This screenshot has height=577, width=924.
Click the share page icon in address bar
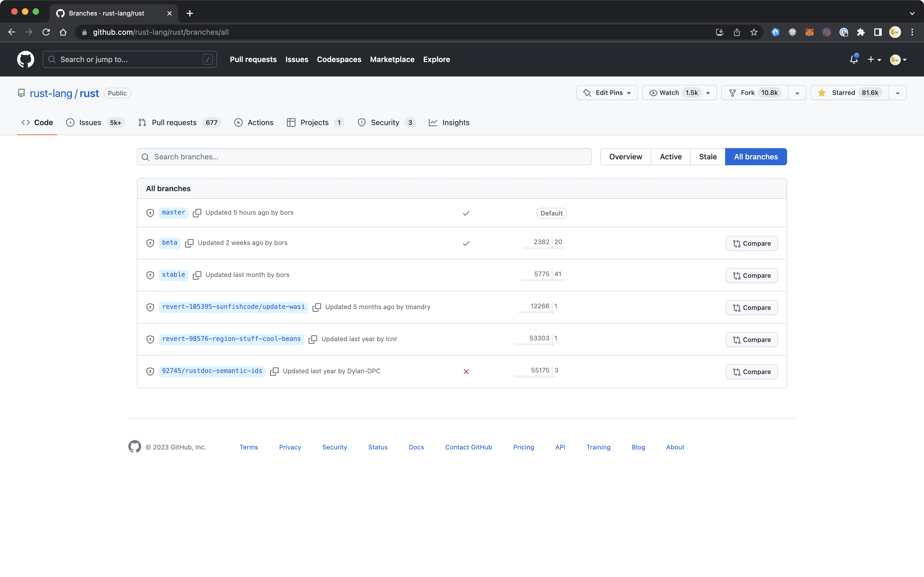point(737,32)
